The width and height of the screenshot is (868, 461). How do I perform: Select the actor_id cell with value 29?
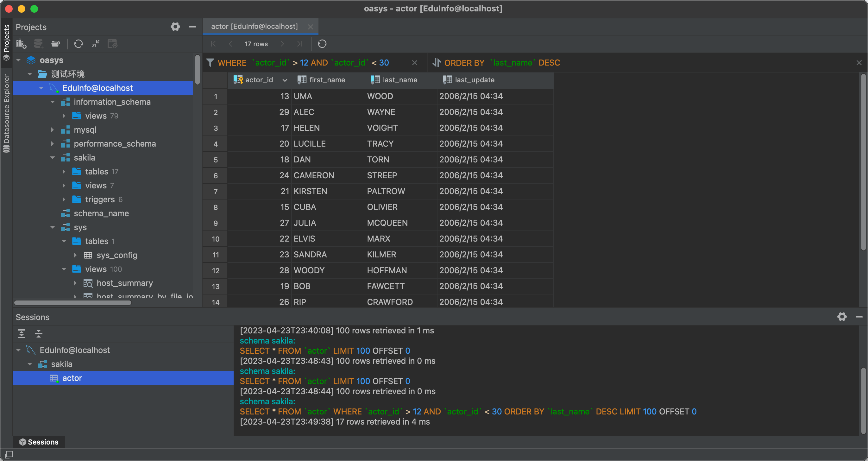coord(260,112)
